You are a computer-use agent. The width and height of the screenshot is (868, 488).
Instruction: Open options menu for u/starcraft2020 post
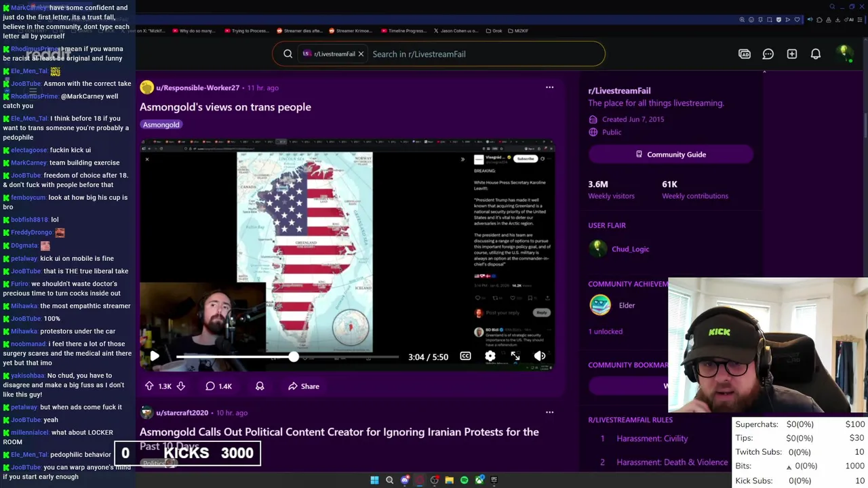(550, 412)
